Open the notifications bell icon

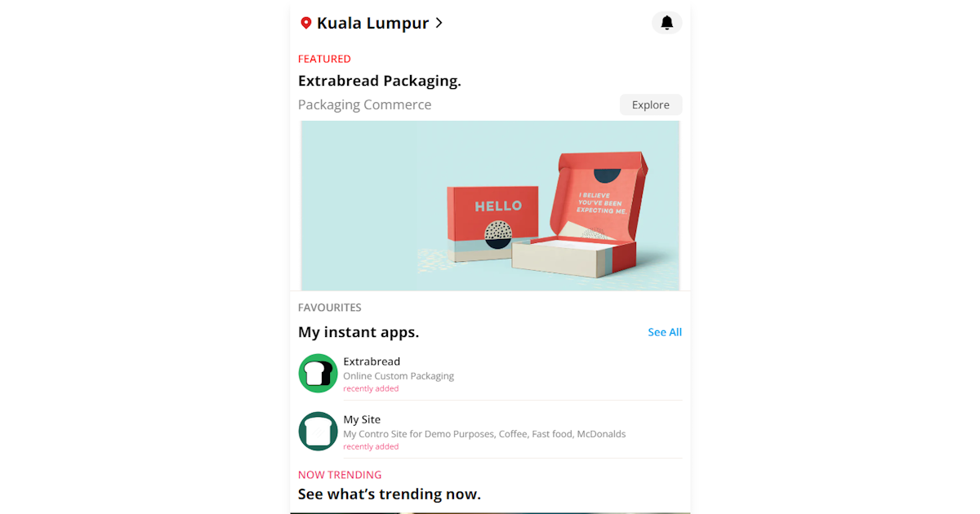pyautogui.click(x=666, y=23)
